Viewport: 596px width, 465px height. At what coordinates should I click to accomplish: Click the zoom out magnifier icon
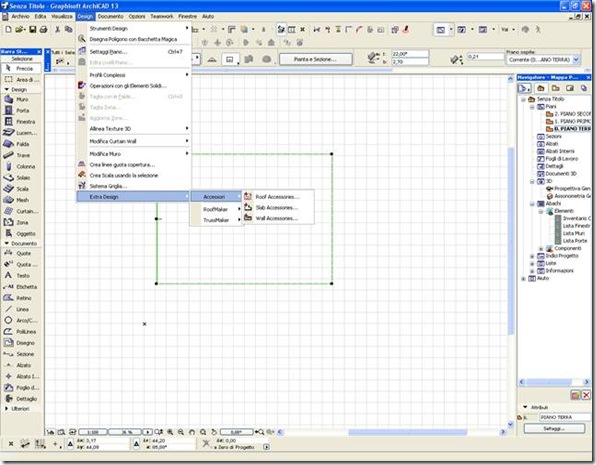coord(181,432)
